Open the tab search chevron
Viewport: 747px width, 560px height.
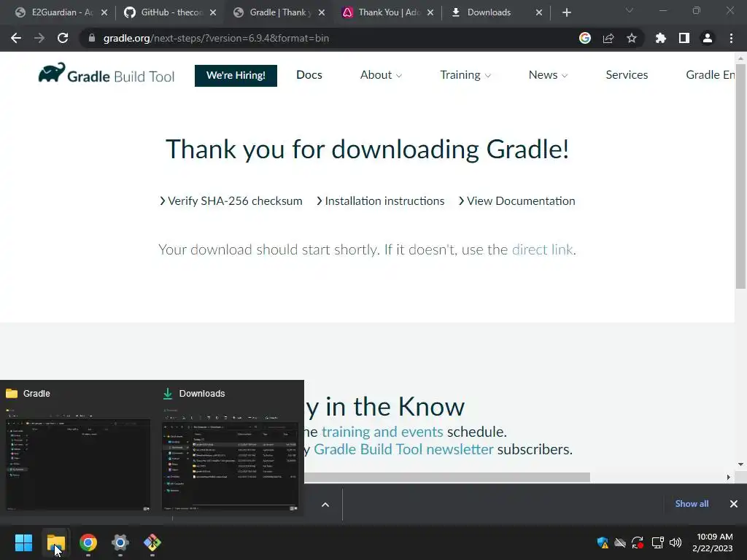tap(630, 11)
